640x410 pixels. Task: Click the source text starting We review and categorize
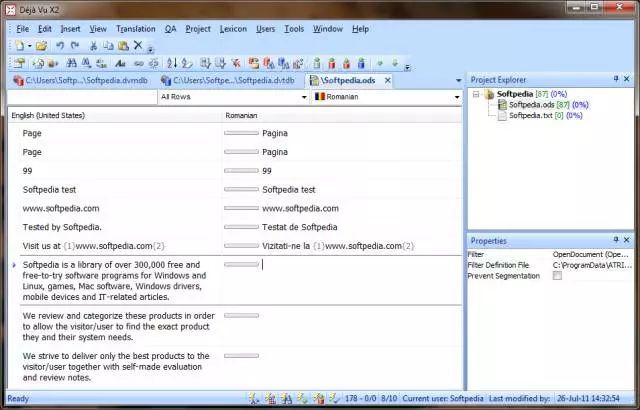(118, 326)
